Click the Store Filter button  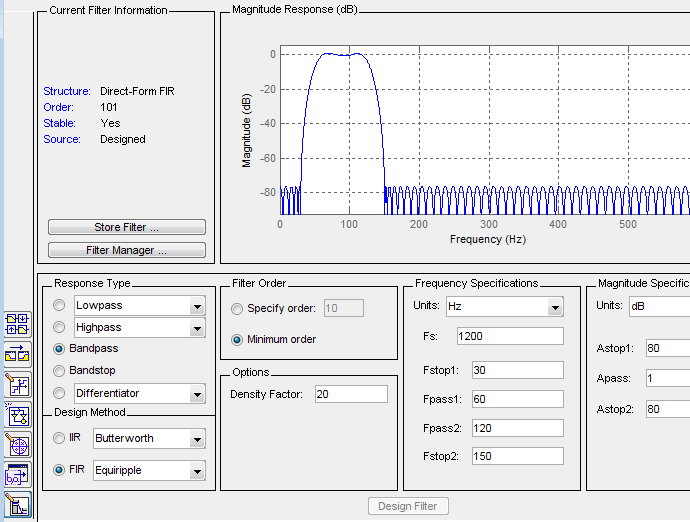pyautogui.click(x=127, y=227)
